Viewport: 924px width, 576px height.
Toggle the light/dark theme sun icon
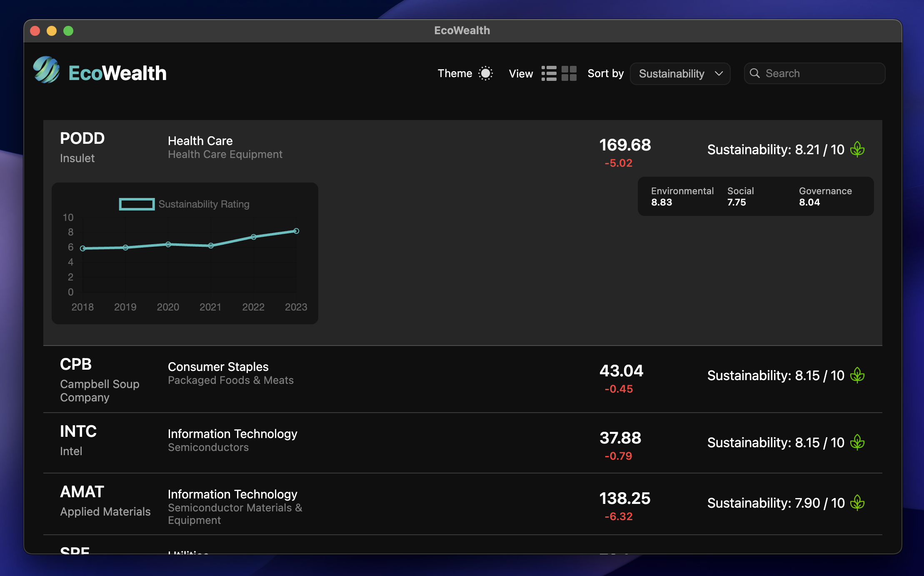coord(485,73)
